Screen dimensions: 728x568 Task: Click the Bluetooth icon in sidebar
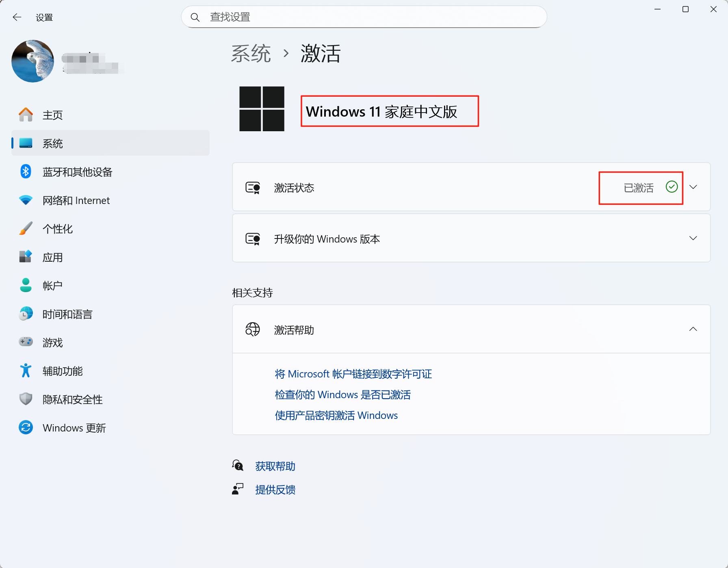click(x=26, y=171)
